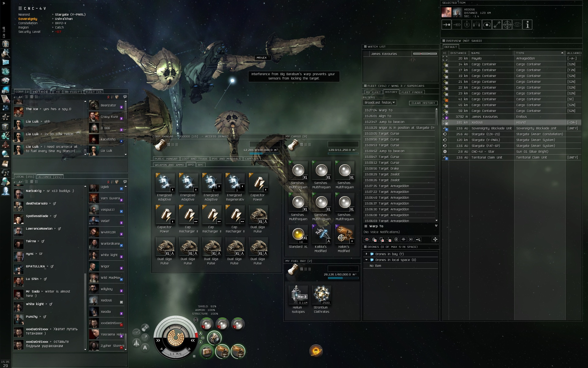Select Strontium Clathrates in fuel bay
Image resolution: width=588 pixels, height=368 pixels.
(322, 299)
